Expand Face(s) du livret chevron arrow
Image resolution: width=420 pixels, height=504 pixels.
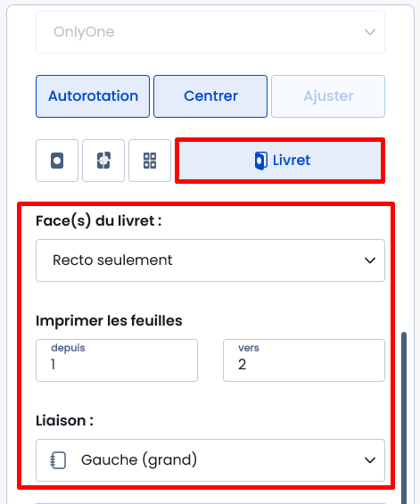pyautogui.click(x=370, y=260)
